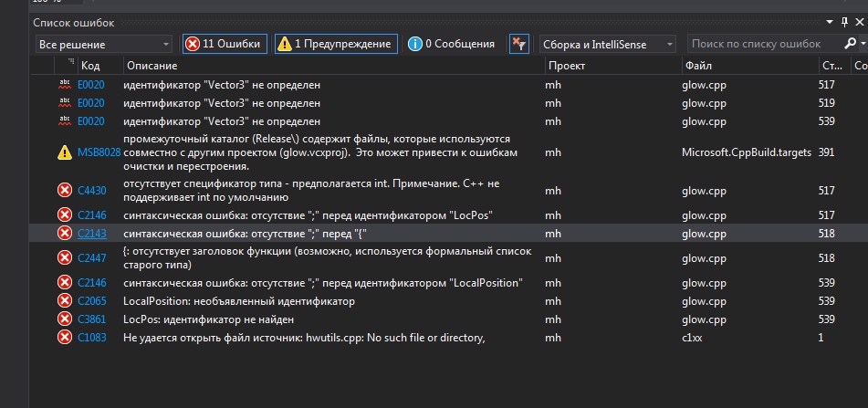Toggle the 11 Ошибки errors filter
868x408 pixels.
(225, 44)
